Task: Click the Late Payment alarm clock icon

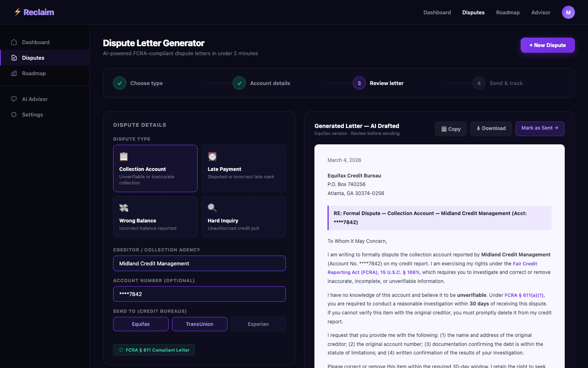Action: [x=212, y=157]
